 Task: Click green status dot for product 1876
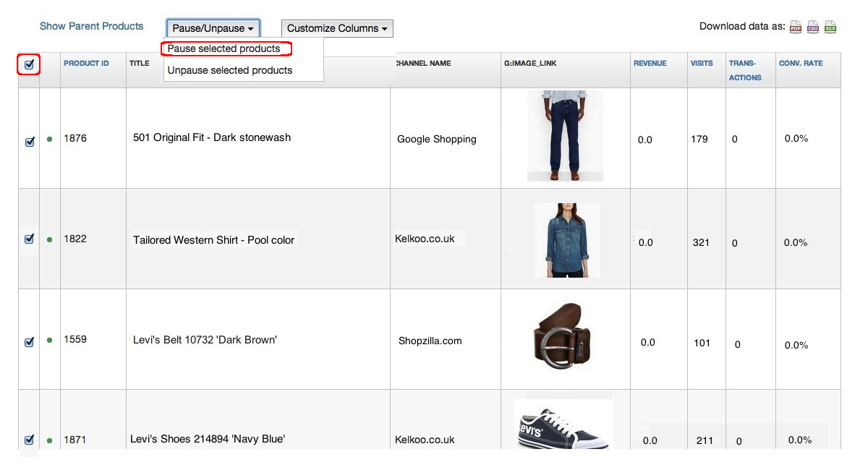(x=49, y=140)
